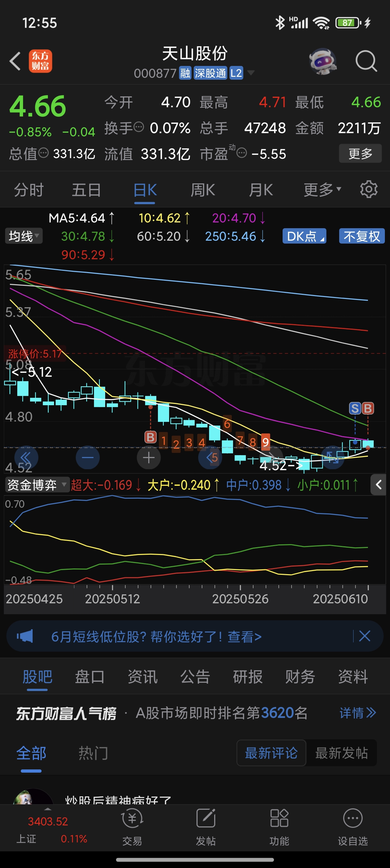Tap the 融 margin badge
Screen dimensions: 390x868
tap(185, 73)
